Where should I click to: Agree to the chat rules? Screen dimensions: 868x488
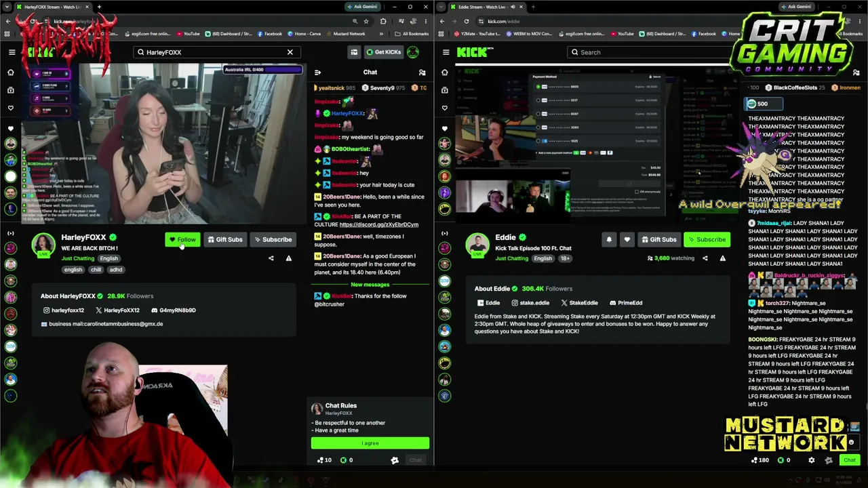pos(370,443)
